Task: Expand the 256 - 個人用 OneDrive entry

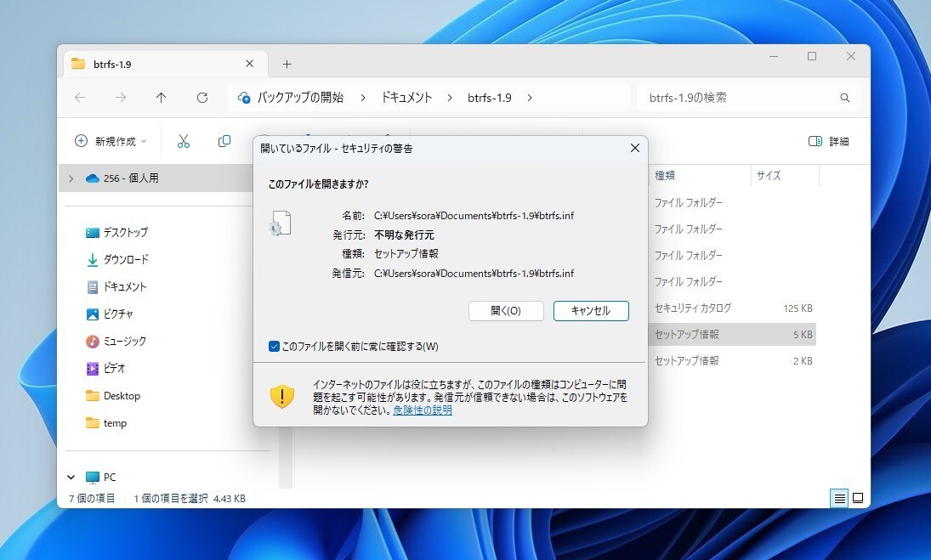Action: (x=70, y=179)
